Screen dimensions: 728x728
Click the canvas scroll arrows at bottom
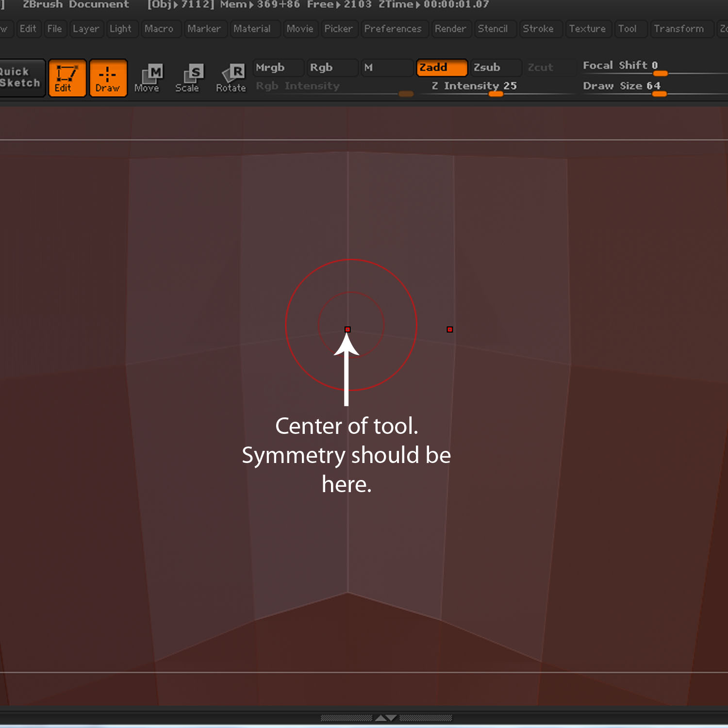(386, 718)
